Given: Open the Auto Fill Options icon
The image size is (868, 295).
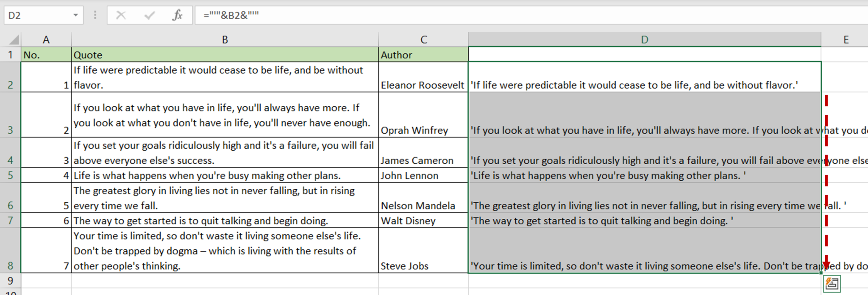Looking at the screenshot, I should 832,284.
